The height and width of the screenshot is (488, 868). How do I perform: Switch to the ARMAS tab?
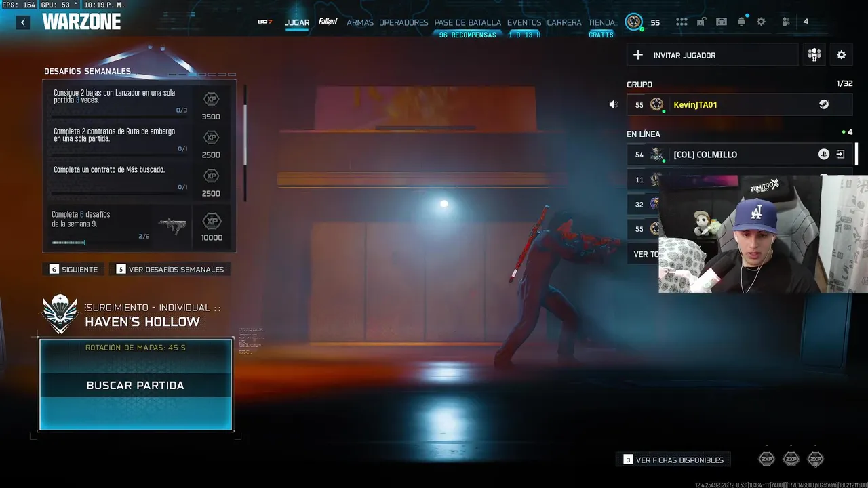point(360,22)
